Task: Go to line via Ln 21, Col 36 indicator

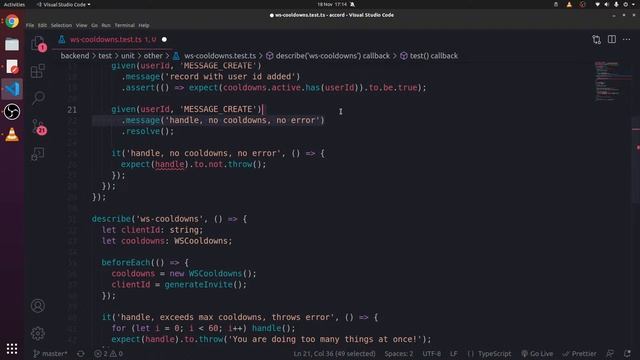Action: 334,353
